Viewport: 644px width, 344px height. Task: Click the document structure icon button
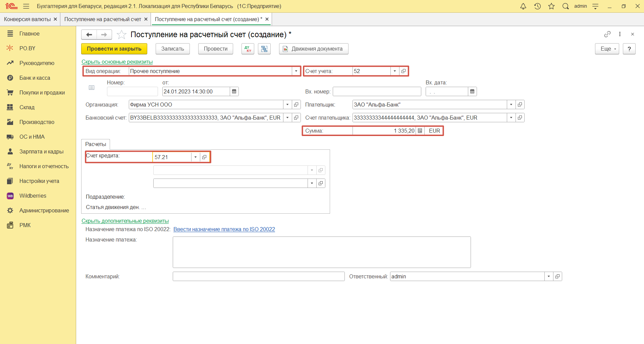tap(264, 49)
